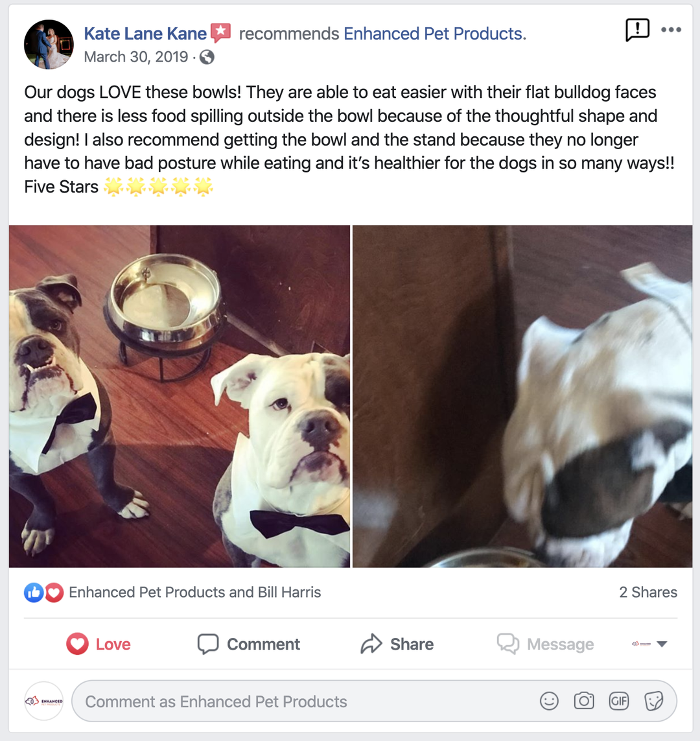Click the blue like reaction icon

pos(34,593)
